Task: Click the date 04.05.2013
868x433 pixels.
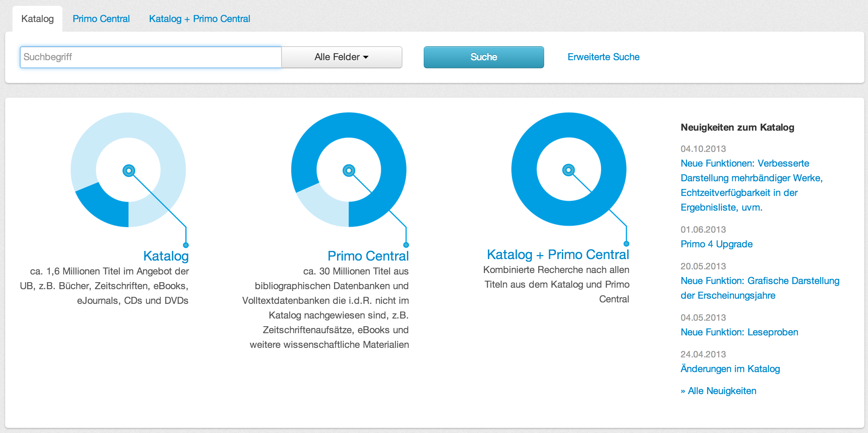Action: coord(703,317)
